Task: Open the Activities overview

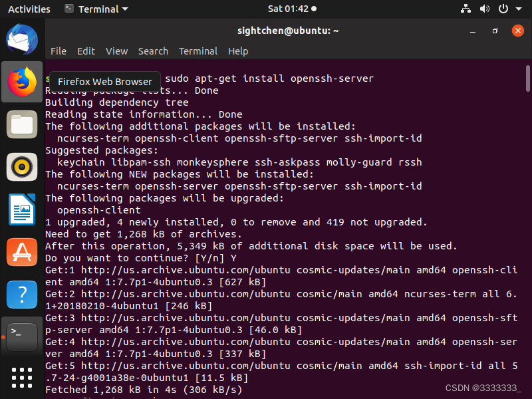Action: [29, 9]
